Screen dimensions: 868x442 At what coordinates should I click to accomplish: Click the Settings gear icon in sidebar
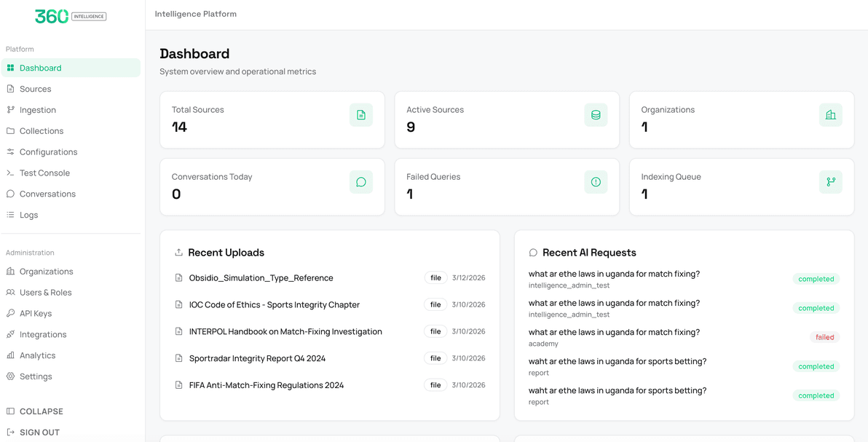coord(10,376)
